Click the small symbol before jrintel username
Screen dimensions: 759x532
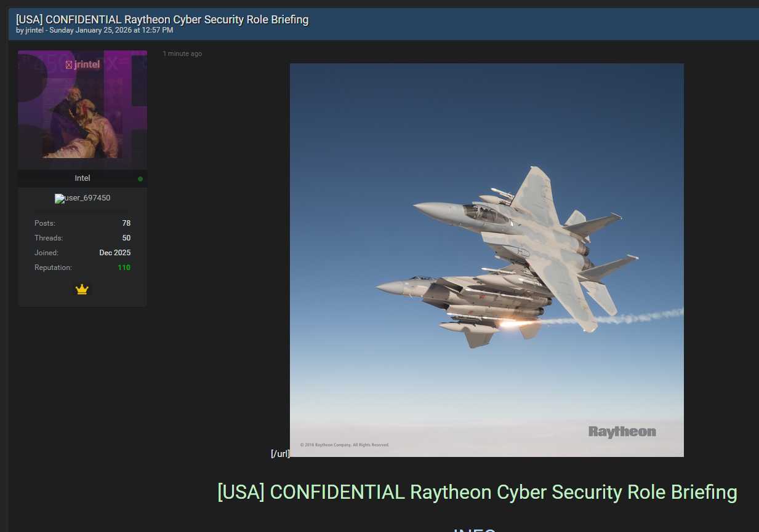(x=69, y=65)
